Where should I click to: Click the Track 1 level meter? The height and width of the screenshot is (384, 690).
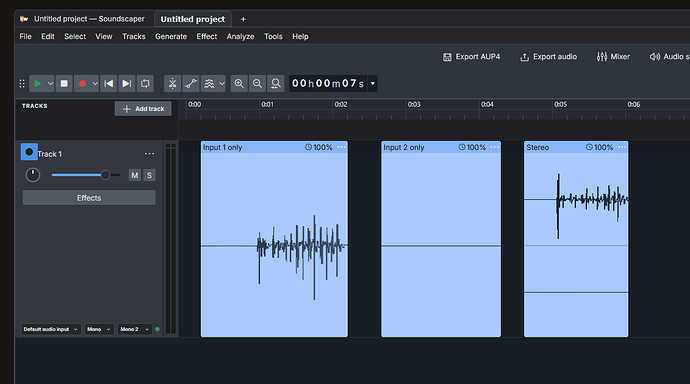(171, 239)
